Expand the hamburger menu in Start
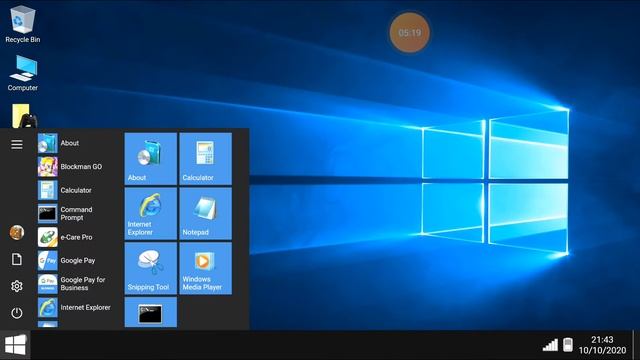This screenshot has width=640, height=360. click(x=17, y=144)
